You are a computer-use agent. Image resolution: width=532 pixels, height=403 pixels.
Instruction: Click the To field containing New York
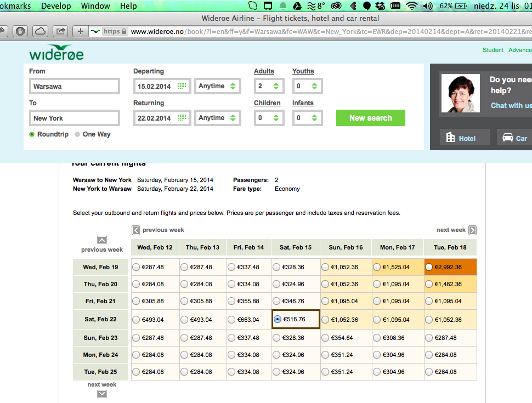(75, 118)
